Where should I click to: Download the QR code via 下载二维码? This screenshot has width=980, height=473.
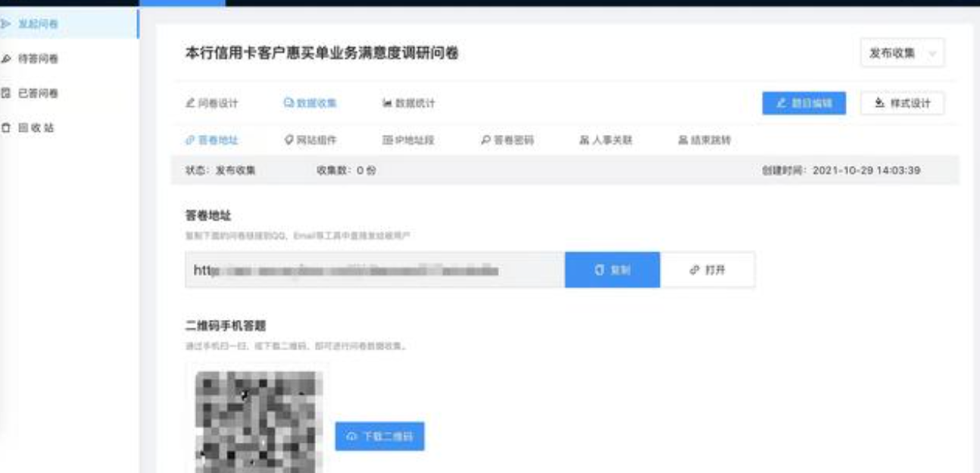[380, 437]
